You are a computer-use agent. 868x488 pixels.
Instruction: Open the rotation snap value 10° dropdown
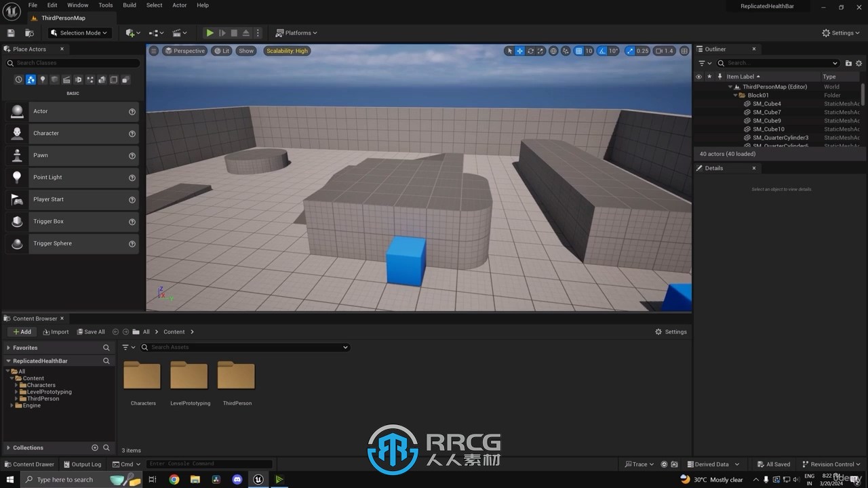click(x=613, y=51)
